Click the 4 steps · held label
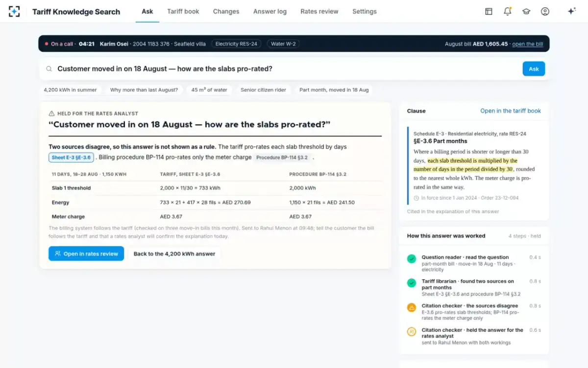The image size is (588, 368). click(525, 236)
